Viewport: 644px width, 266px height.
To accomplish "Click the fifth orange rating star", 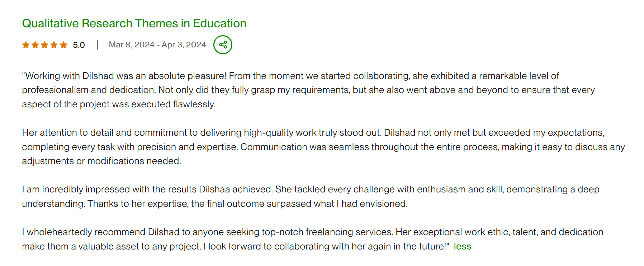I will [x=63, y=45].
